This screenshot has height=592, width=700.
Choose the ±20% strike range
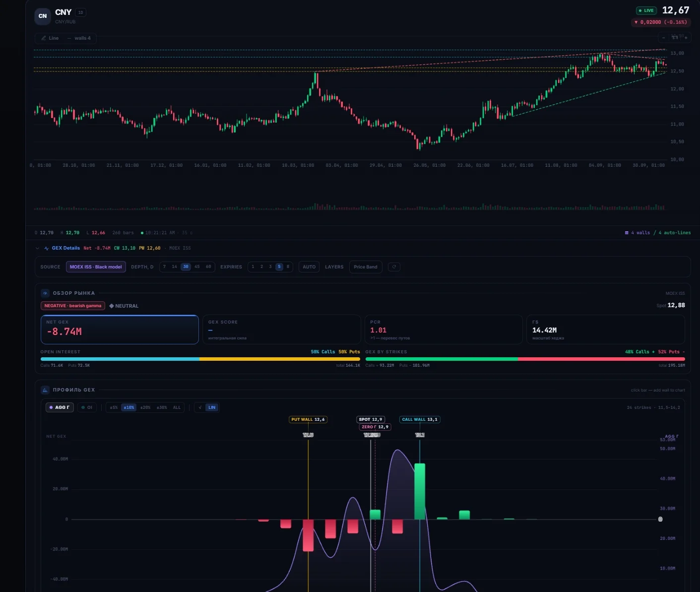145,407
